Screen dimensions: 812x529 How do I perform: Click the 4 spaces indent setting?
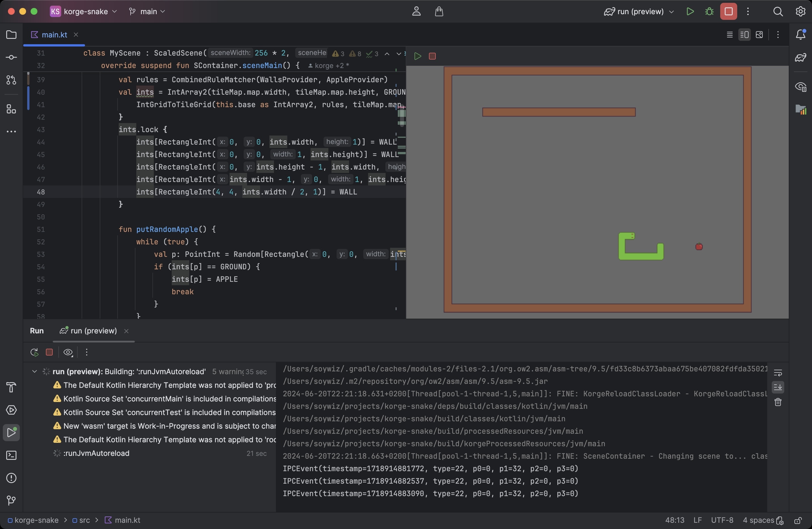click(x=758, y=520)
